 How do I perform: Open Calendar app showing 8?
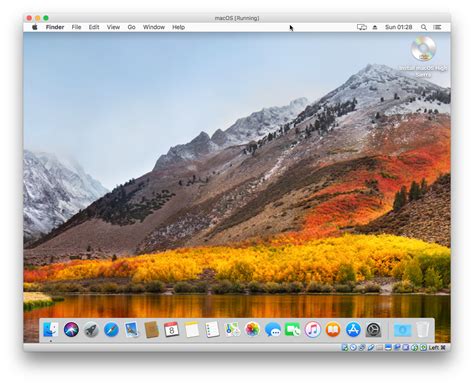172,330
